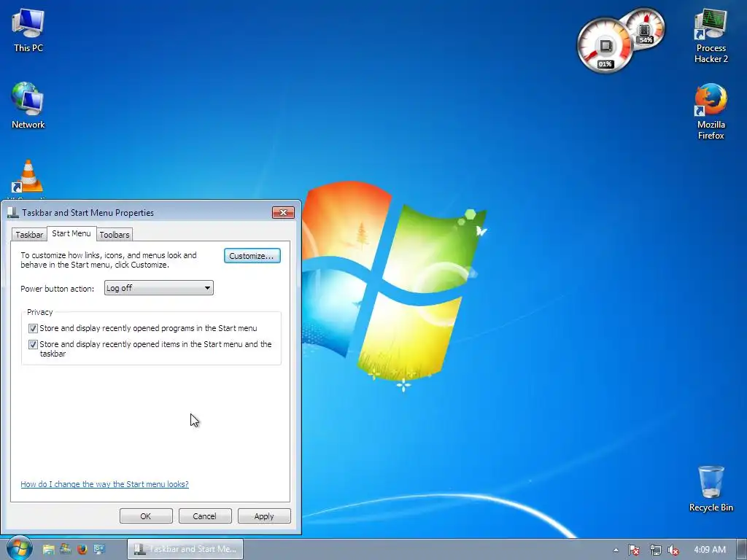The width and height of the screenshot is (747, 560).
Task: Click the Taskbar and Start Menu taskbar button
Action: point(185,549)
